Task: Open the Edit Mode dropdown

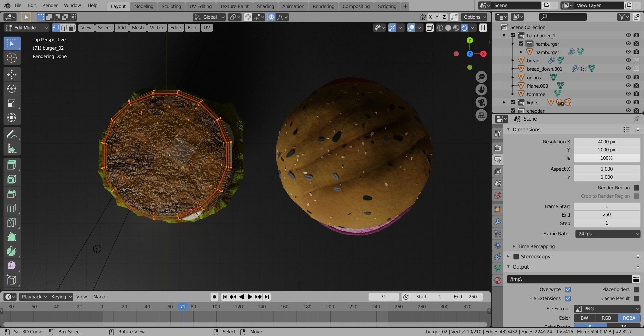Action: point(27,28)
